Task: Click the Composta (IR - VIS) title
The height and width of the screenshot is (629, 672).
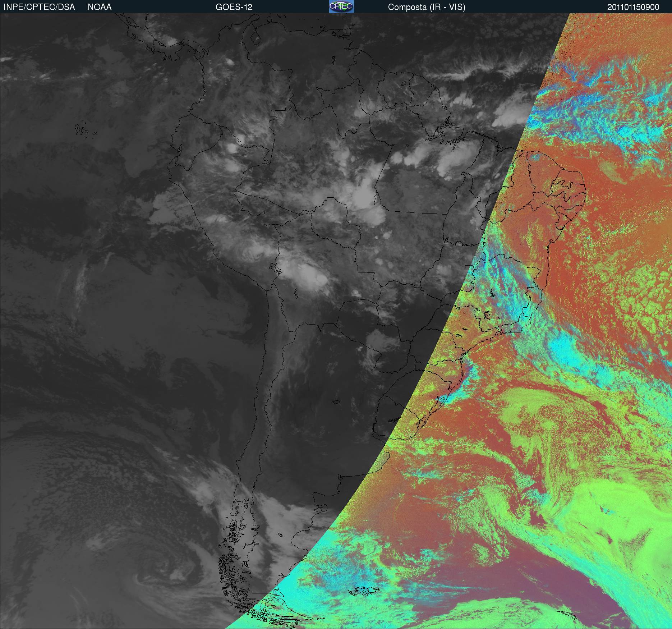Action: coord(427,7)
